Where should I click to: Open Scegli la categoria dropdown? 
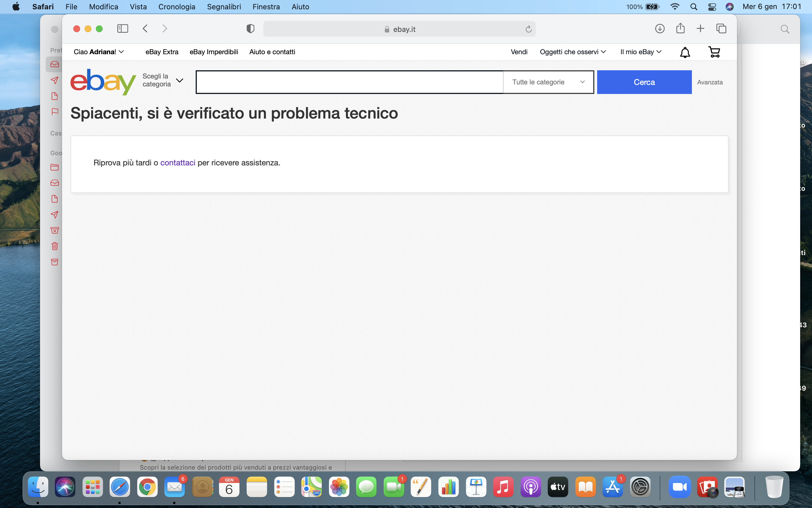pos(163,80)
